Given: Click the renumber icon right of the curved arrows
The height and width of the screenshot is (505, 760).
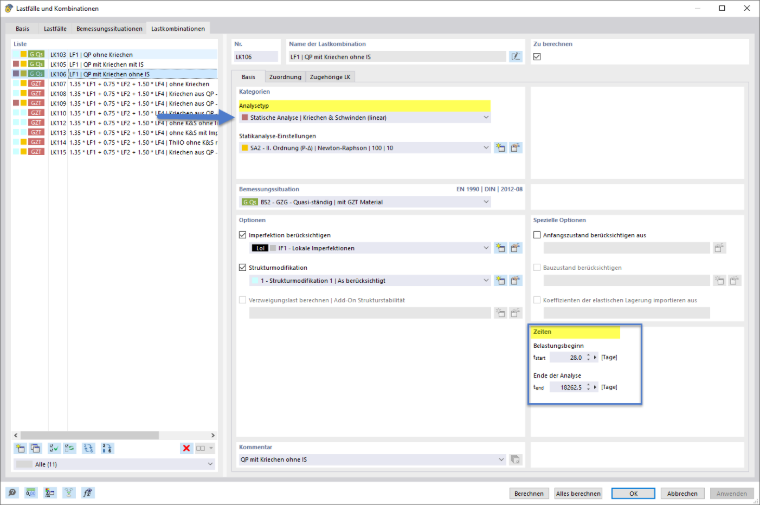Looking at the screenshot, I should [x=107, y=448].
